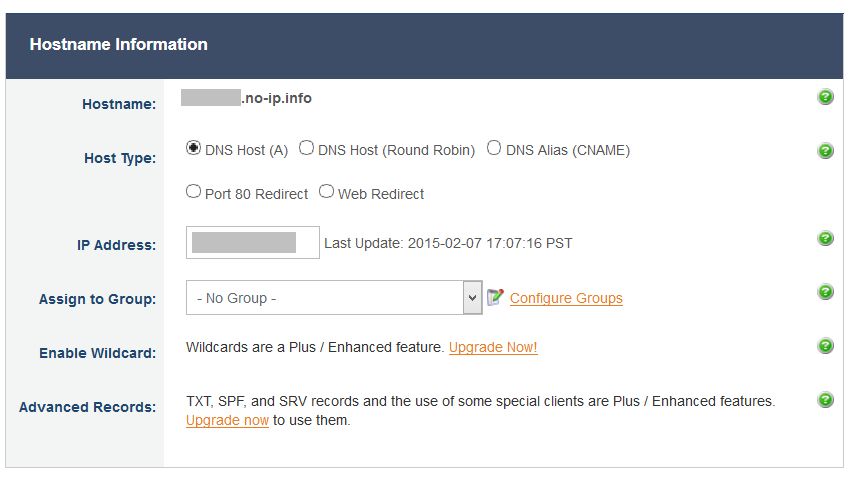Open the Configure Groups link

[566, 298]
